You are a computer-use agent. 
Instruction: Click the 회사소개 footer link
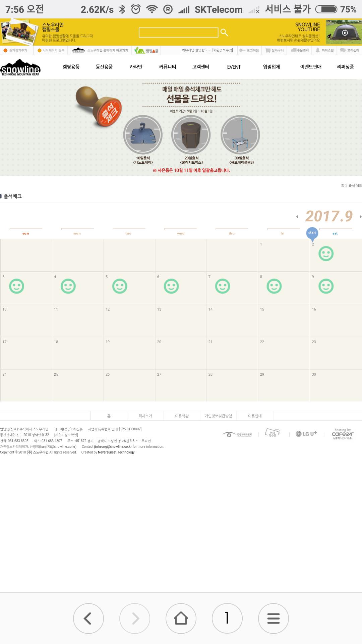coord(145,416)
